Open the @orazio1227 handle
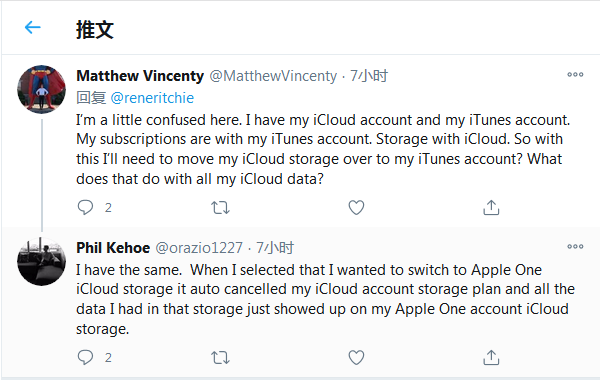Viewport: 600px width, 380px height. coord(199,248)
